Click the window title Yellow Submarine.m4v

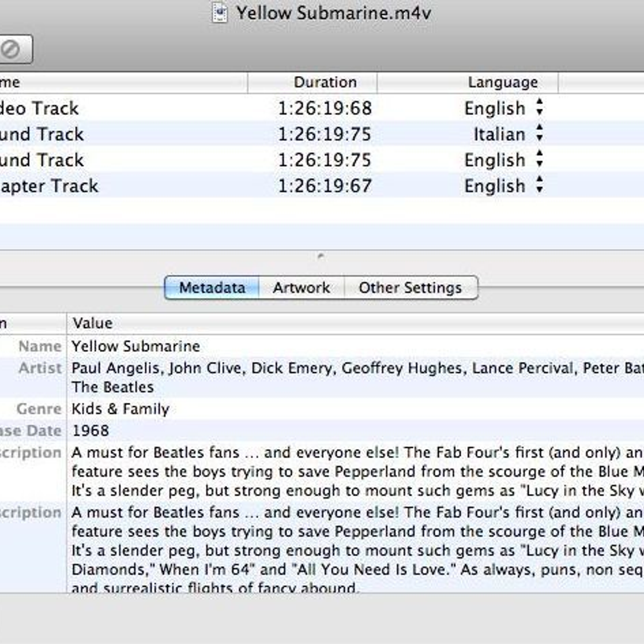pyautogui.click(x=333, y=13)
